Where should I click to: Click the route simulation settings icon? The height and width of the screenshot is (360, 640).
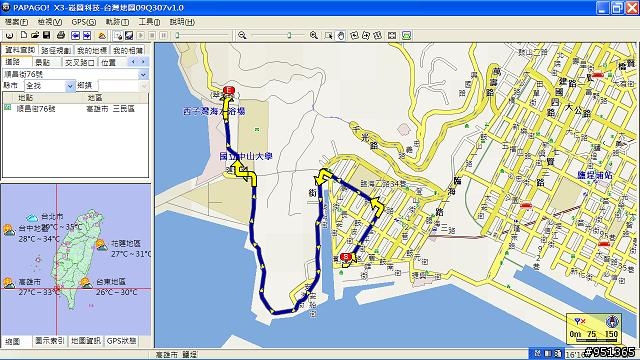tap(118, 36)
